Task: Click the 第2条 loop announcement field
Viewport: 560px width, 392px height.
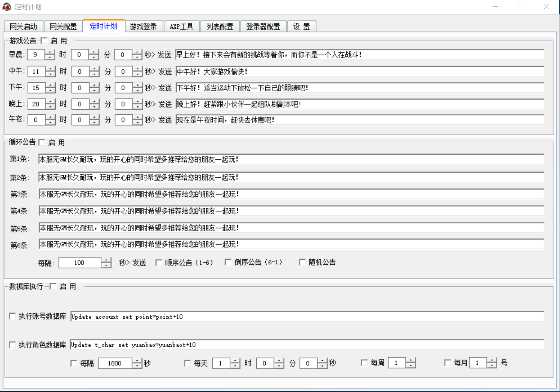Action: [x=291, y=177]
